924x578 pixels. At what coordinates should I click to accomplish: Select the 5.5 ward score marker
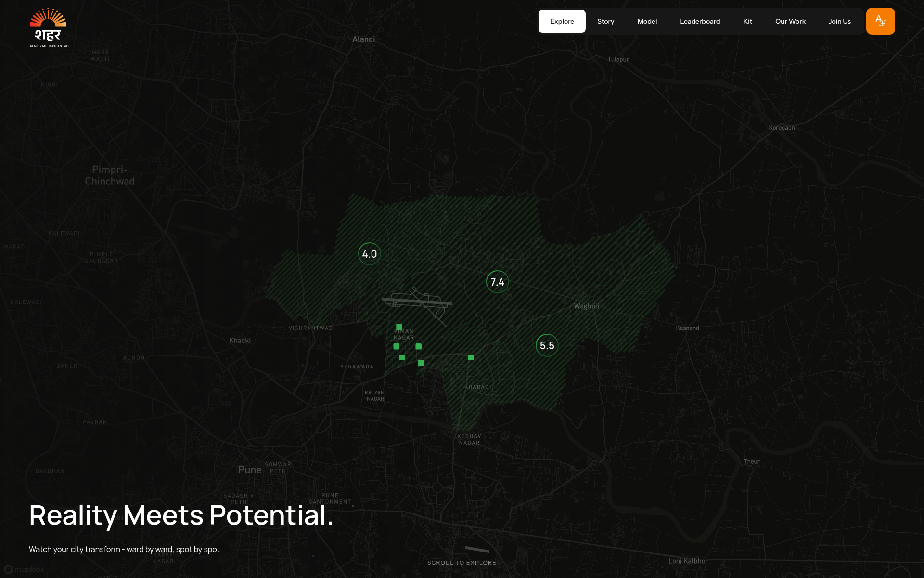click(547, 345)
